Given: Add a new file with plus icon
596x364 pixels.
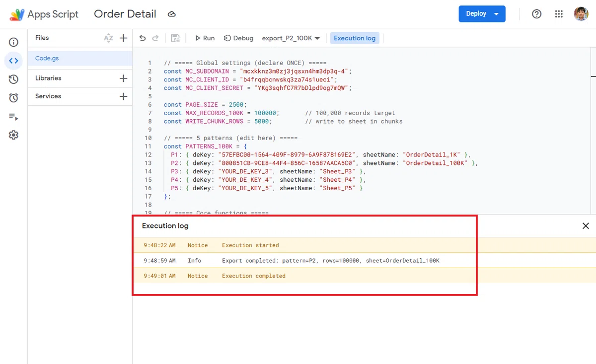Looking at the screenshot, I should click(x=124, y=38).
